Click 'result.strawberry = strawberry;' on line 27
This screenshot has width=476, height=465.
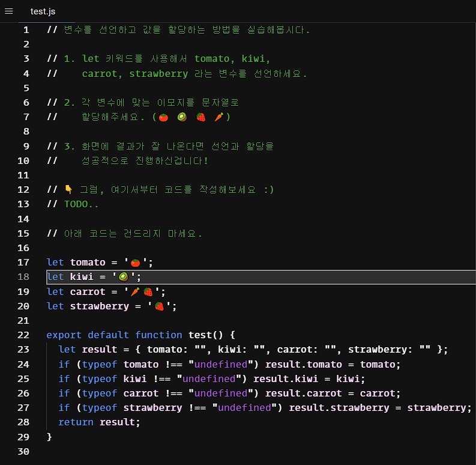click(380, 407)
